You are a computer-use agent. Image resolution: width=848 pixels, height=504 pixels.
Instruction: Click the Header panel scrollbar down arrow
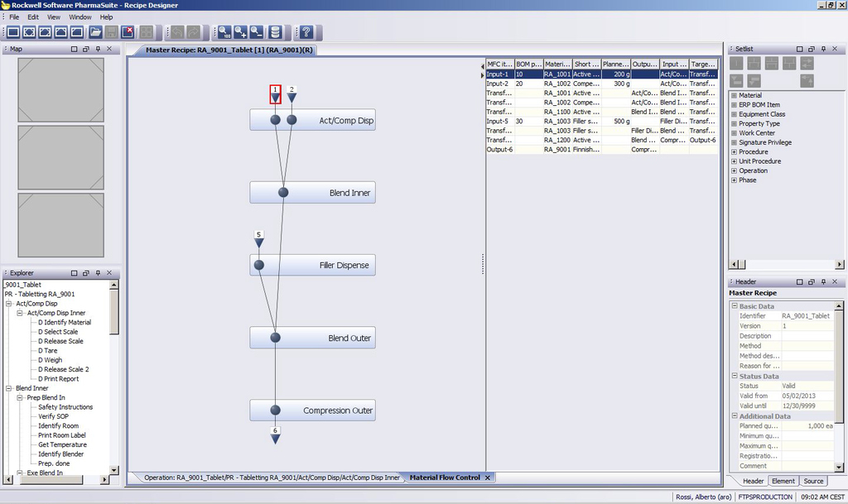(x=839, y=468)
